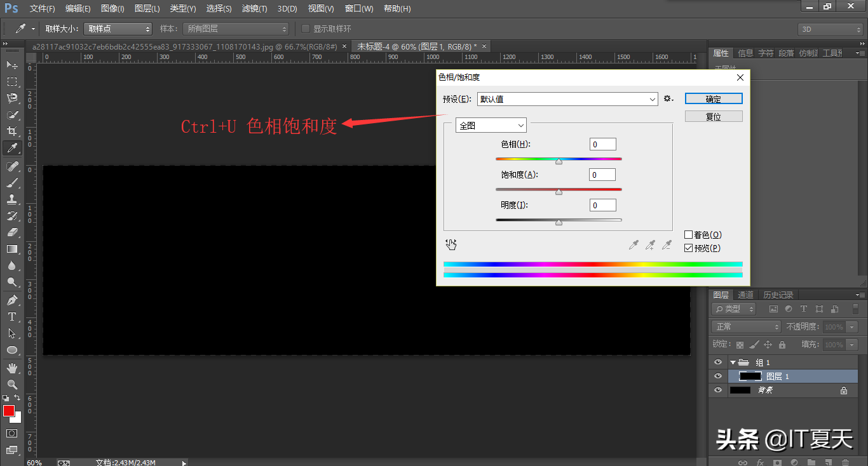Open the 预设 preset dropdown
The width and height of the screenshot is (868, 466).
click(x=567, y=99)
